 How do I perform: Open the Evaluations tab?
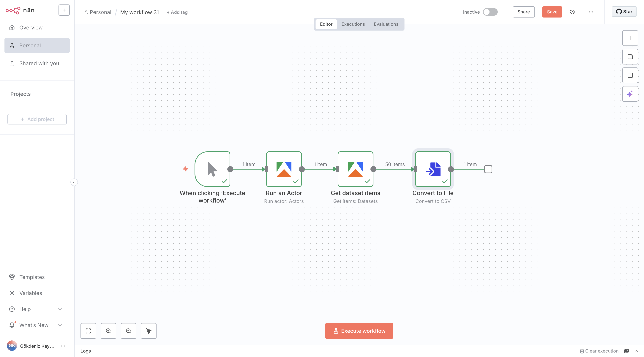click(x=386, y=24)
